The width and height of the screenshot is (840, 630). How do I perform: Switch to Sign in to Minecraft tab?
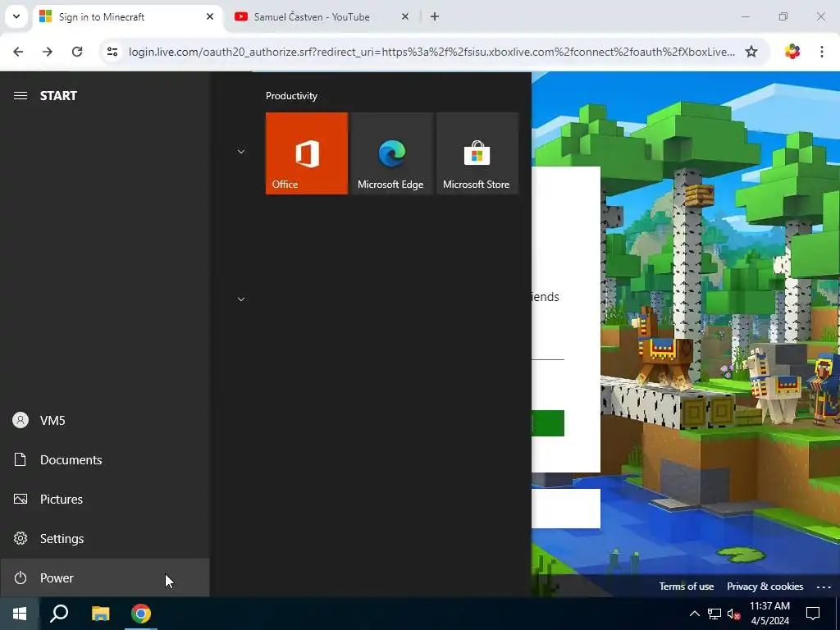[x=127, y=16]
